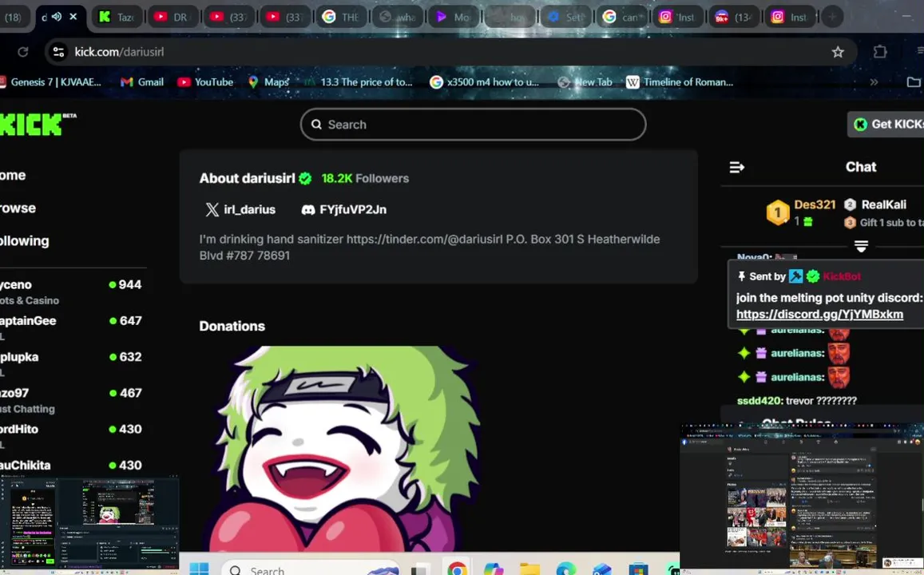Go to Kick home via logo
924x575 pixels.
pos(37,124)
